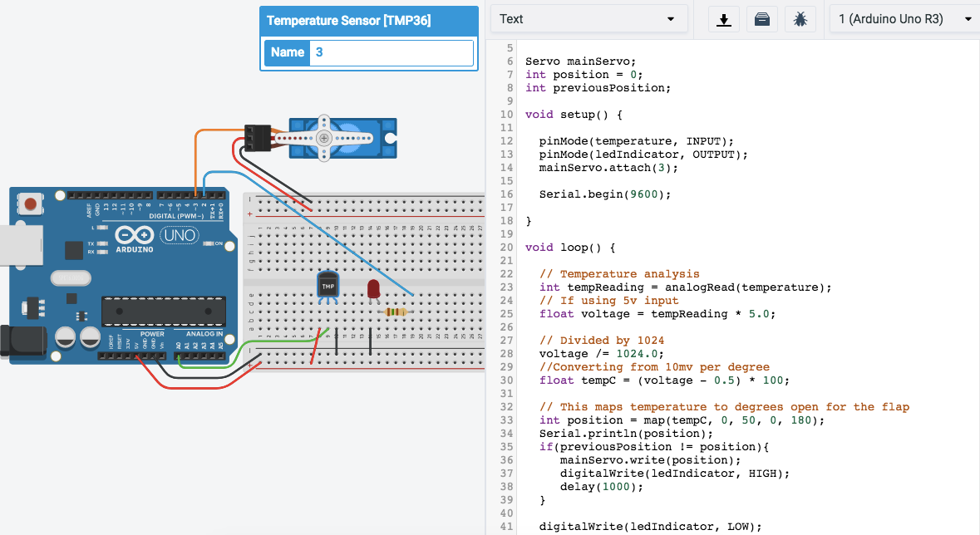This screenshot has height=535, width=980.
Task: Start the code debugger (bug icon)
Action: point(800,18)
